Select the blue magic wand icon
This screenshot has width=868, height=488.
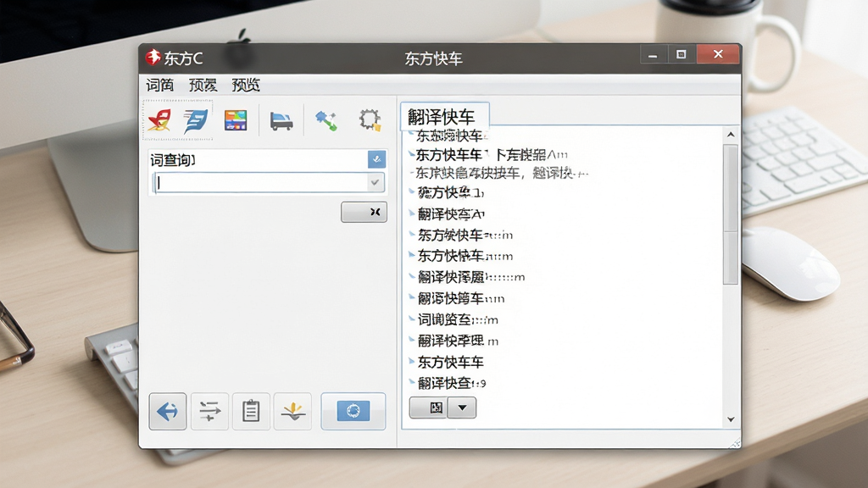pyautogui.click(x=326, y=120)
